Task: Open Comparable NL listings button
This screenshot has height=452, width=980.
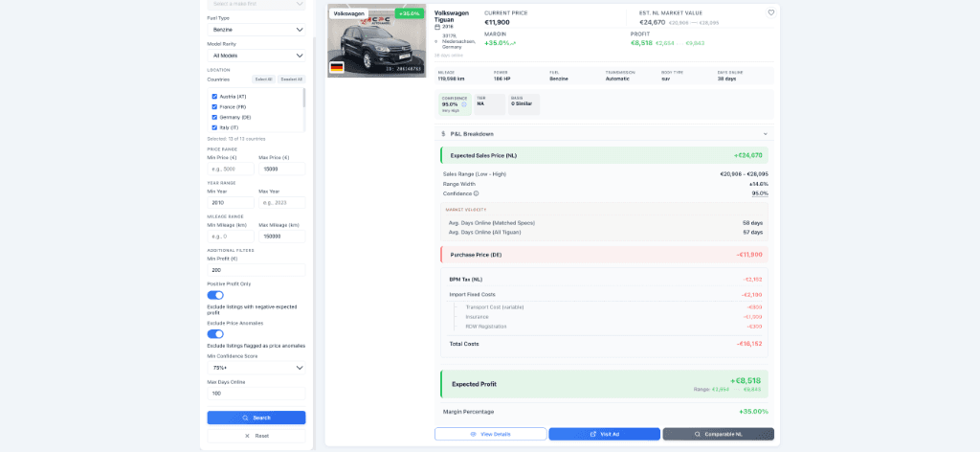Action: coord(718,434)
